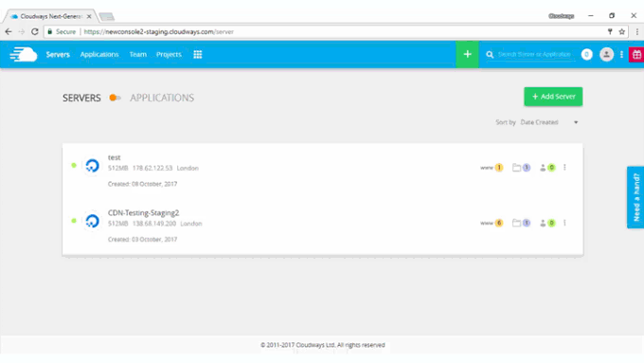Open the Projects menu
This screenshot has height=363, width=644.
[169, 54]
